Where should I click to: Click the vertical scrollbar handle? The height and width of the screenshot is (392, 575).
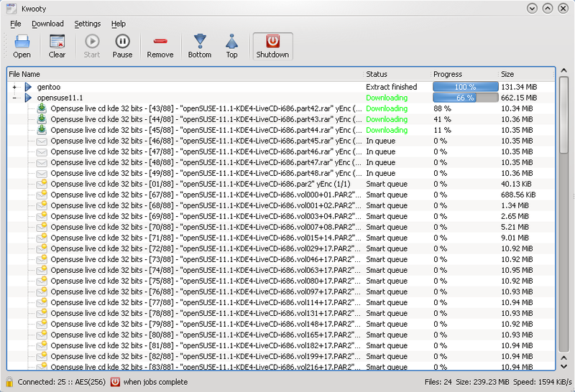(564, 115)
